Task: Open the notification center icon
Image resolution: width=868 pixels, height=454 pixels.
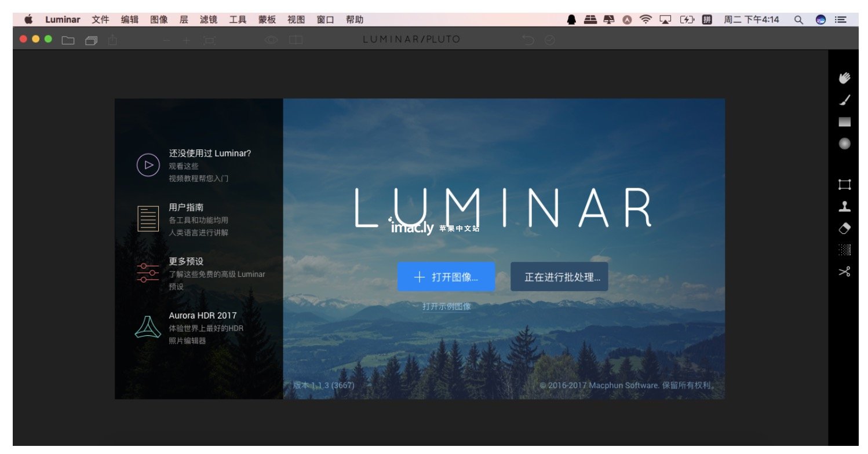Action: (x=840, y=19)
